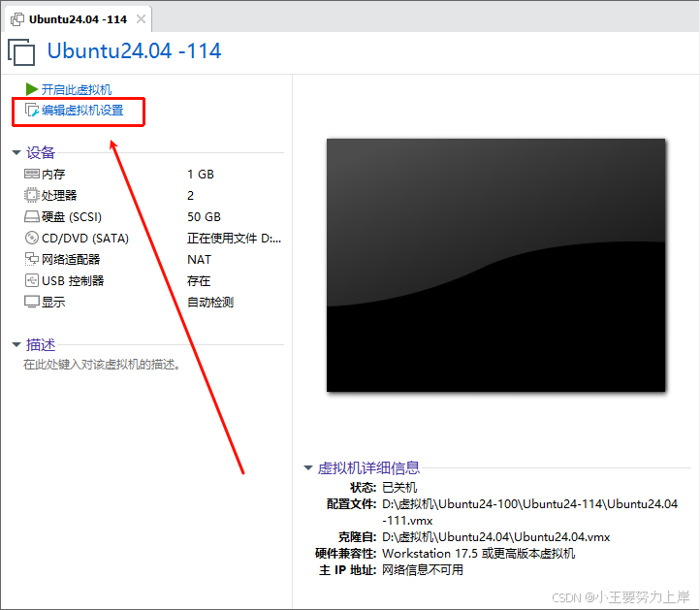Click 开启此虚拟机 link
700x610 pixels.
click(77, 90)
